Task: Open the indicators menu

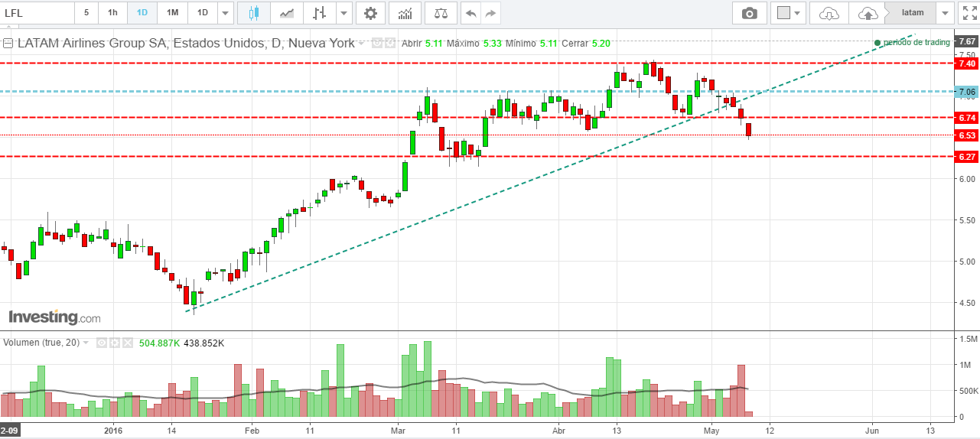Action: point(405,13)
